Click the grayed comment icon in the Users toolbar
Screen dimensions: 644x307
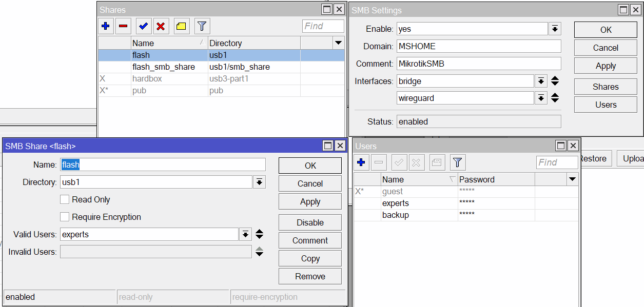click(x=437, y=162)
